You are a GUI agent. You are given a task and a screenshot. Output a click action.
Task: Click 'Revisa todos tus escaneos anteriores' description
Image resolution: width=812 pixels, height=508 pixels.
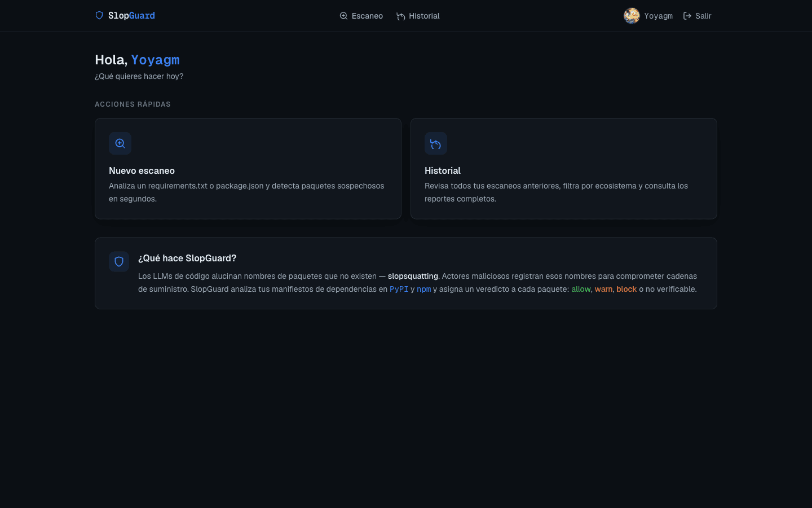pos(556,192)
